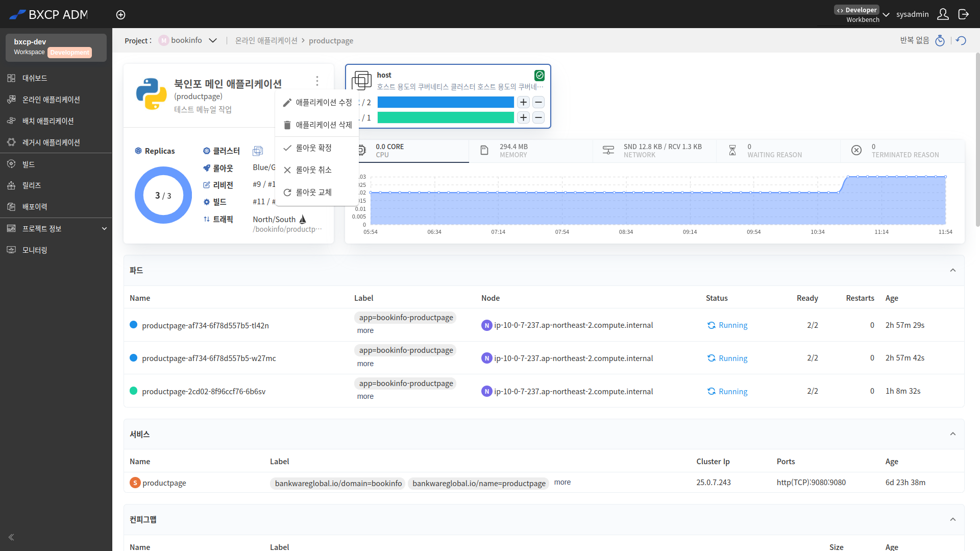Viewport: 980px width, 551px height.
Task: Open the productpage service row
Action: pos(544,483)
